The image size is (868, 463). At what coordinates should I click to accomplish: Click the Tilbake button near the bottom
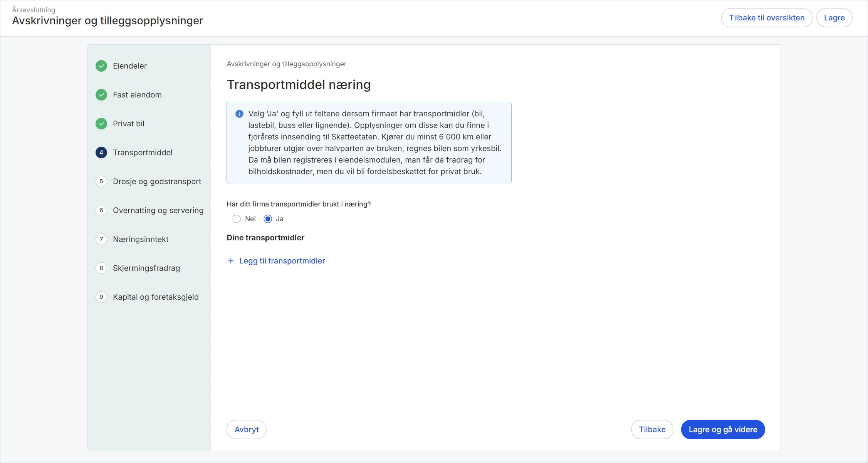(652, 429)
